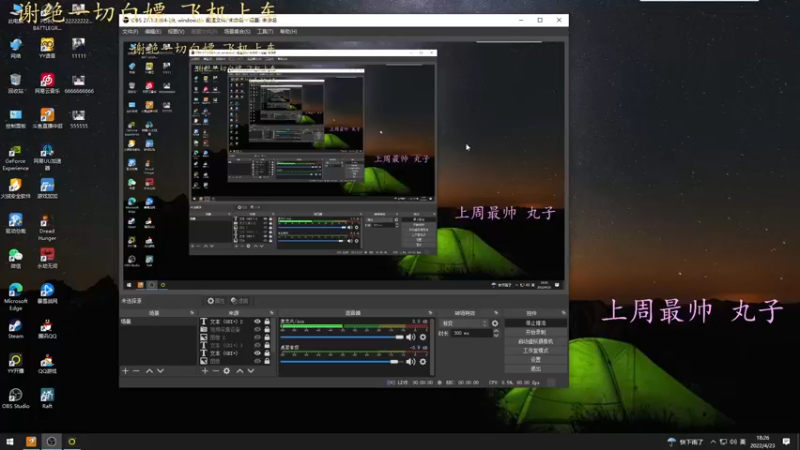800x450 pixels.
Task: Move the scene up in the Scenes list
Action: pos(149,371)
